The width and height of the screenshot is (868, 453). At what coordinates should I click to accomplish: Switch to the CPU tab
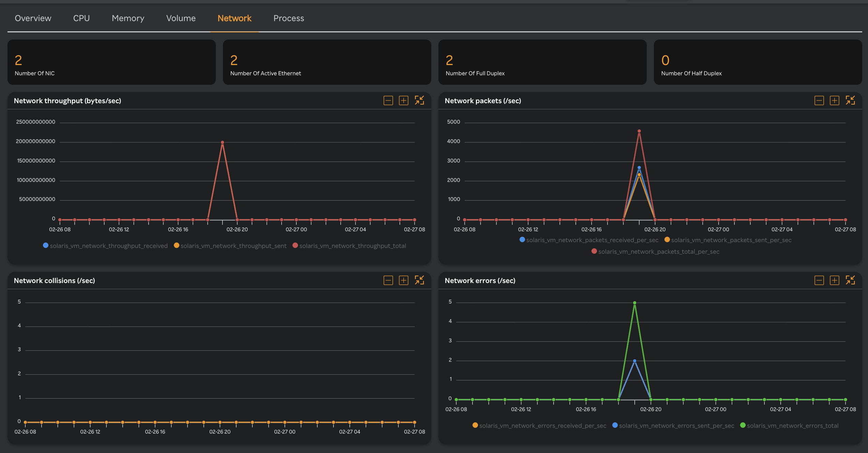[81, 18]
